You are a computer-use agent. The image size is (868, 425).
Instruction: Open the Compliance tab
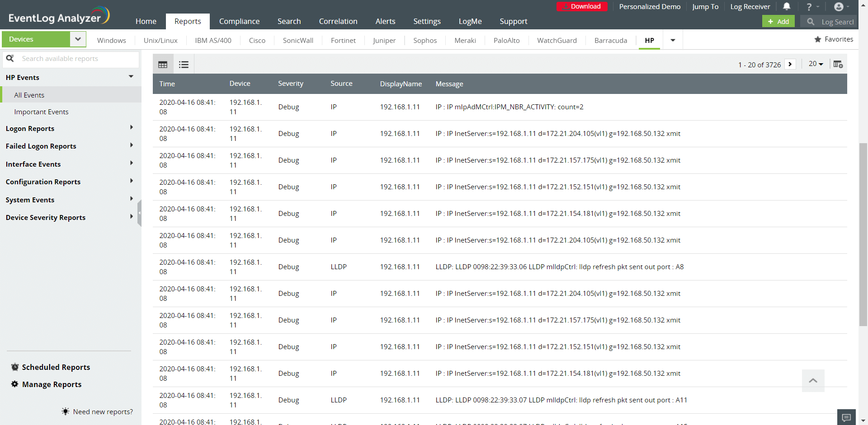[239, 21]
